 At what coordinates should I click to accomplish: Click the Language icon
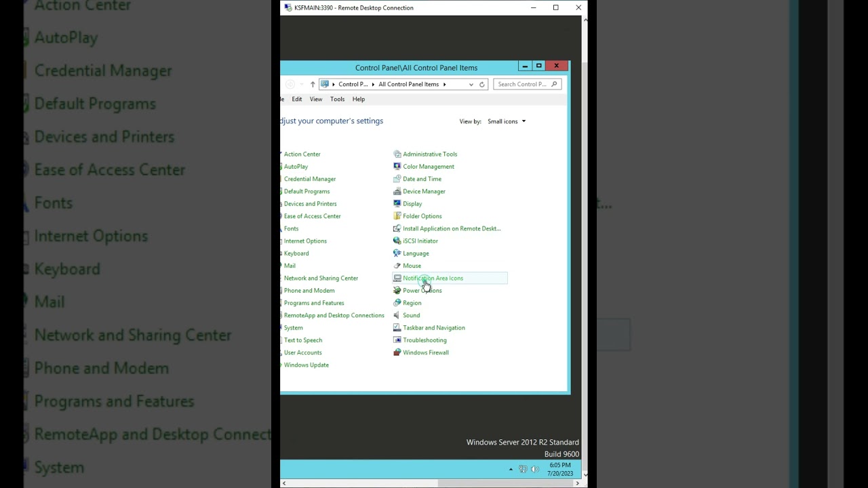coord(397,253)
